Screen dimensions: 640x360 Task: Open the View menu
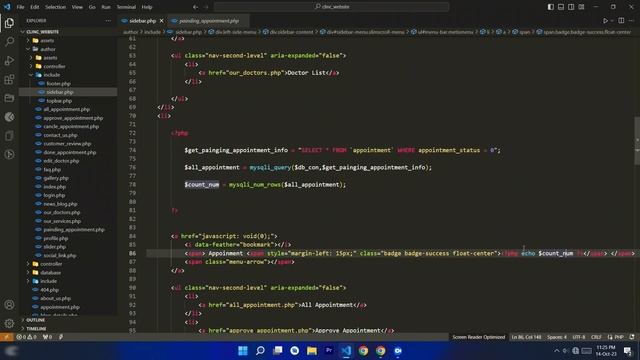tap(77, 7)
